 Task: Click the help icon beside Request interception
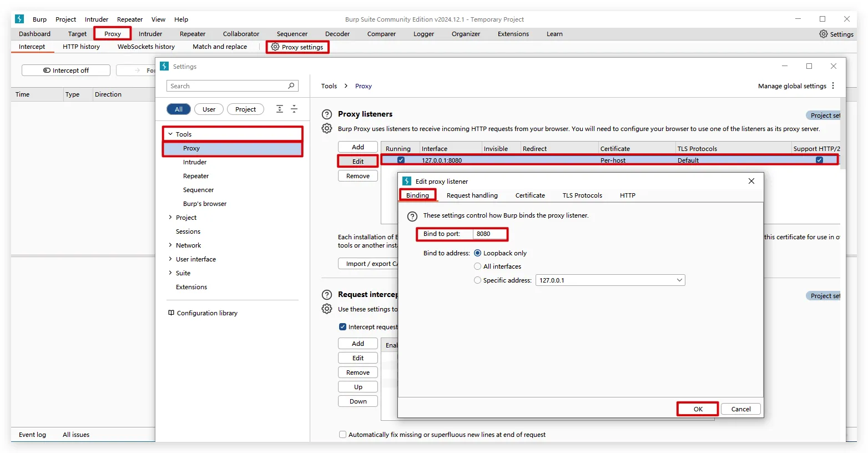(x=327, y=295)
